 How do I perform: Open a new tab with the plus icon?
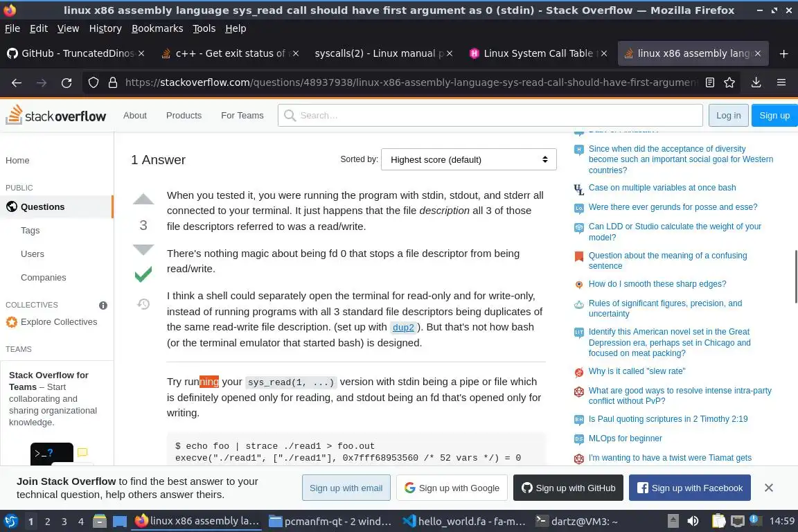[783, 53]
